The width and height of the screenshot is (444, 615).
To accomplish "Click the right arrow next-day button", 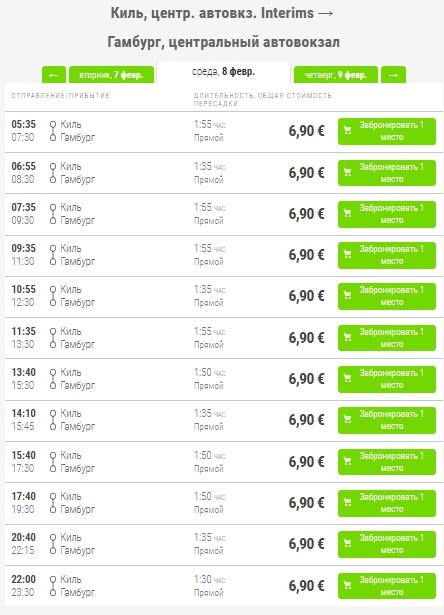I will coord(393,75).
